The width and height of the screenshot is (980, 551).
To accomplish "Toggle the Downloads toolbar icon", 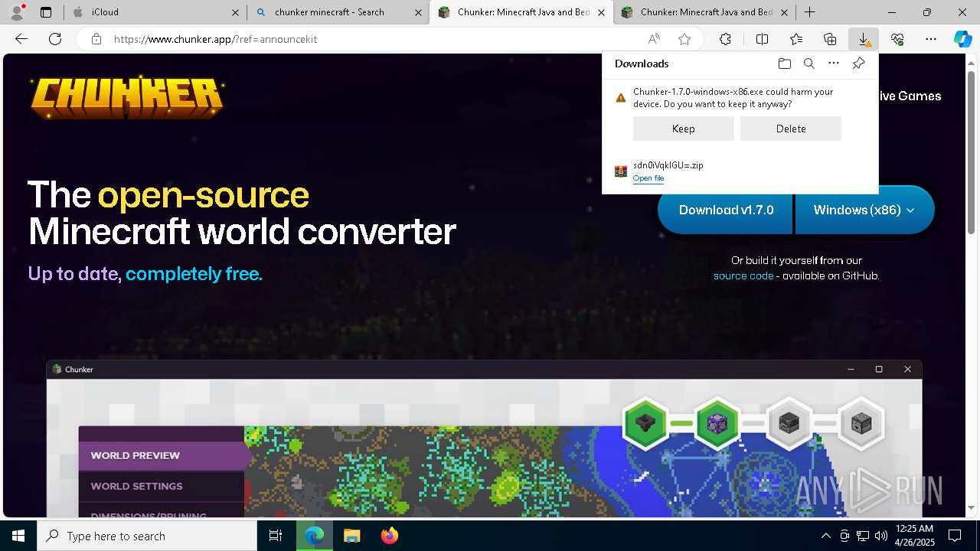I will pos(864,39).
